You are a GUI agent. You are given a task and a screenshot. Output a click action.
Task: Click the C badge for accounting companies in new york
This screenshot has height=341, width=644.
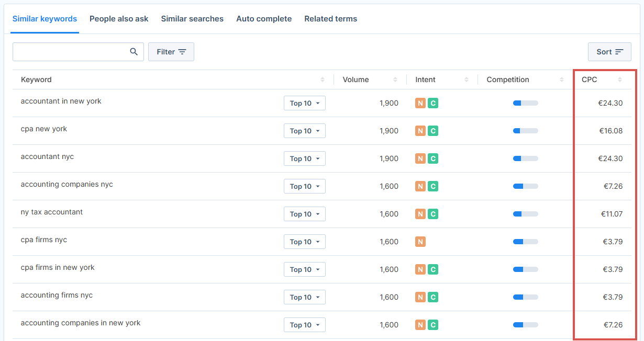tap(433, 325)
